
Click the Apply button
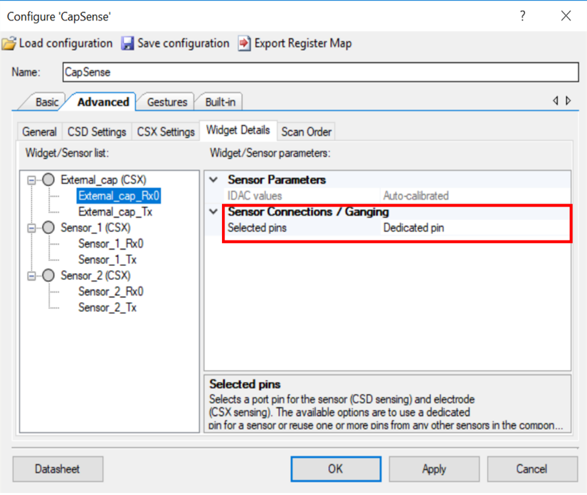tap(434, 469)
